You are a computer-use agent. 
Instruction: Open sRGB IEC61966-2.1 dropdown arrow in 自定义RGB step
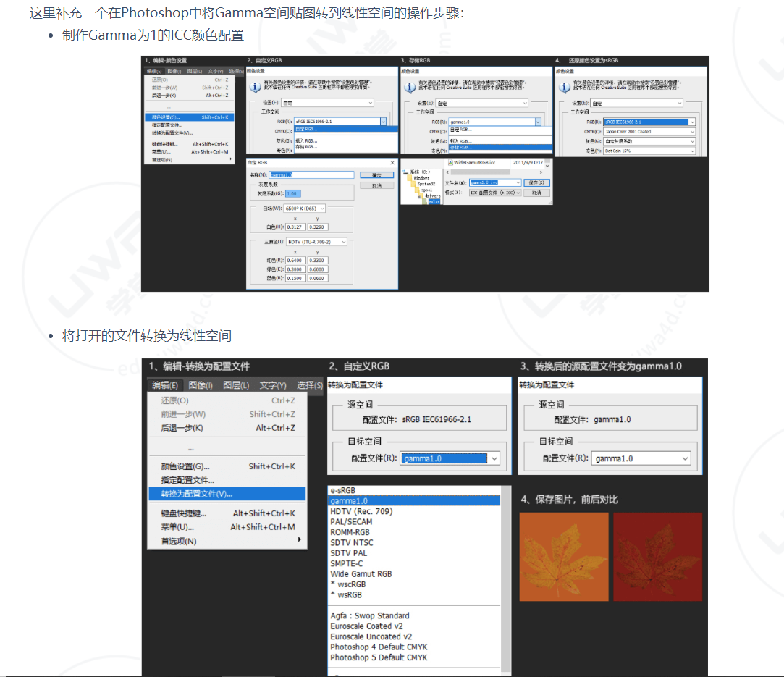point(383,122)
